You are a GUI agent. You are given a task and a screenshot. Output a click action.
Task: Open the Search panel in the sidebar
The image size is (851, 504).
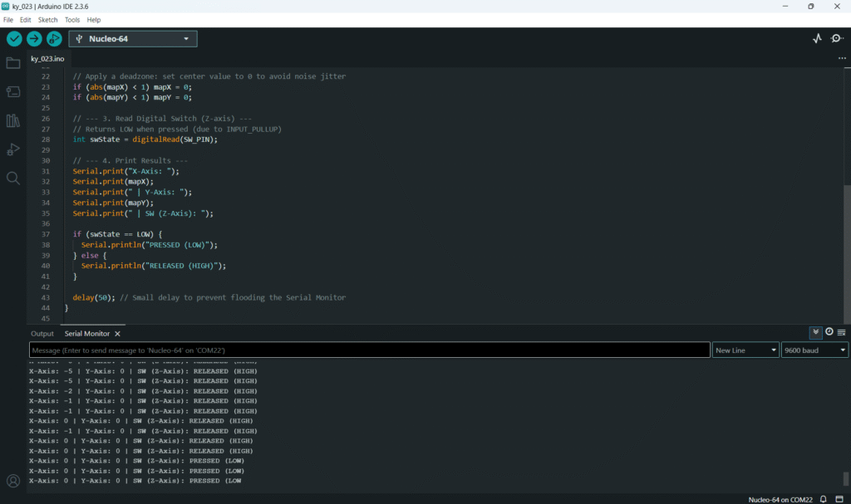[x=13, y=178]
